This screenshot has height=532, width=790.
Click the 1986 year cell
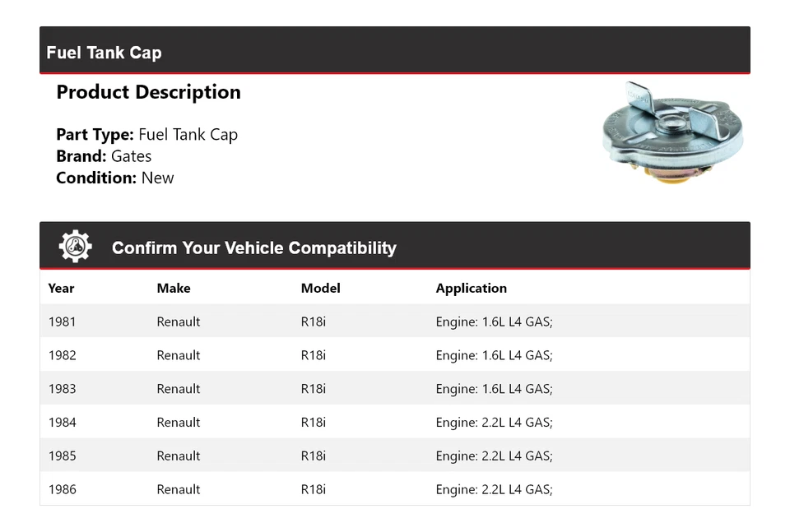click(x=62, y=489)
